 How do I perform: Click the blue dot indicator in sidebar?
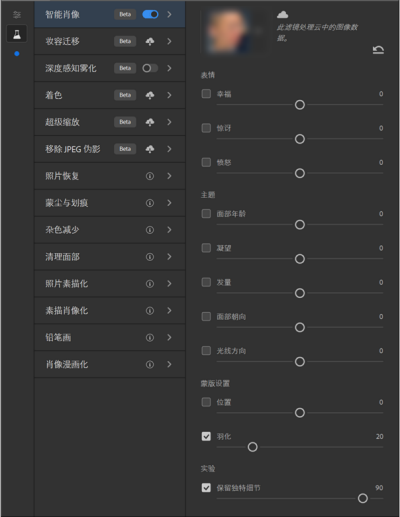(x=17, y=54)
